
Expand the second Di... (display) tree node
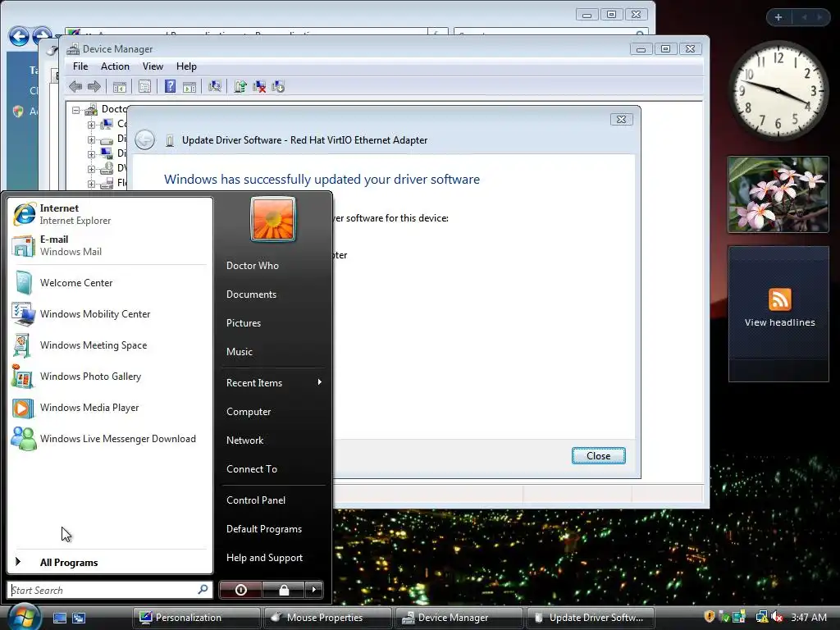click(x=91, y=154)
